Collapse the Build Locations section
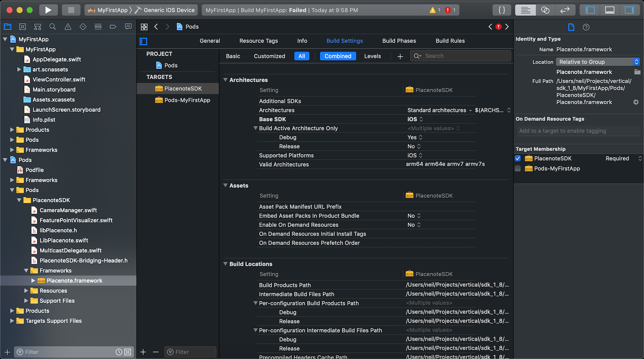644x359 pixels. [x=225, y=264]
